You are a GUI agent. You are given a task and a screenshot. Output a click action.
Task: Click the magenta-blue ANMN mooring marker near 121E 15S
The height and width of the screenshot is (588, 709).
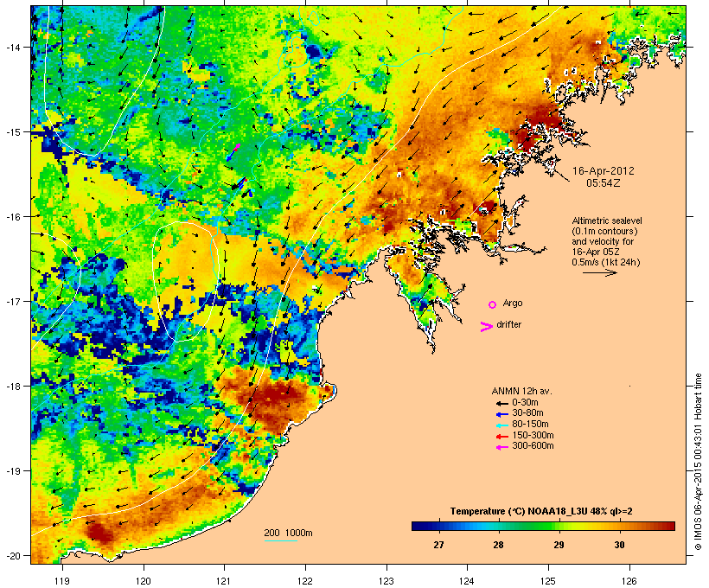[x=233, y=152]
